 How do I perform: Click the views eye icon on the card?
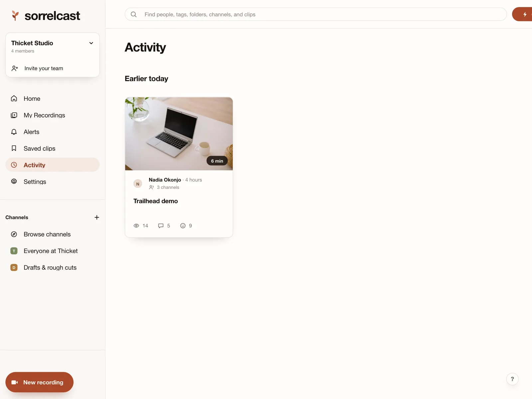click(136, 226)
